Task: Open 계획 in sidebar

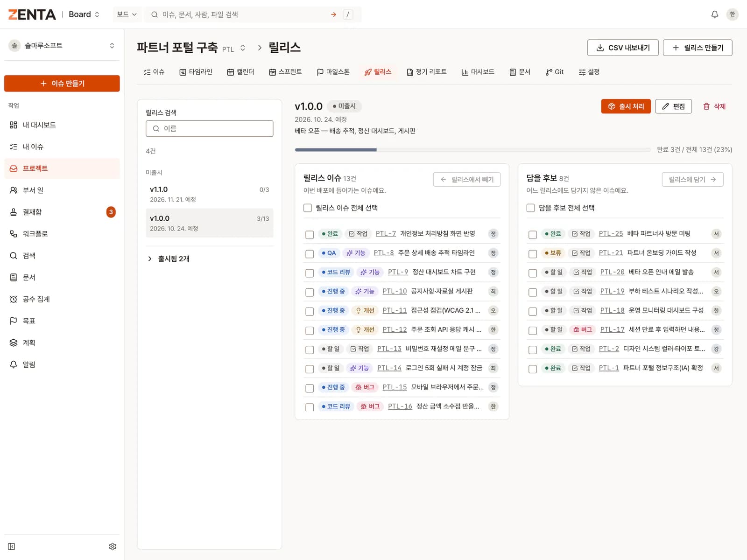Action: point(62,343)
